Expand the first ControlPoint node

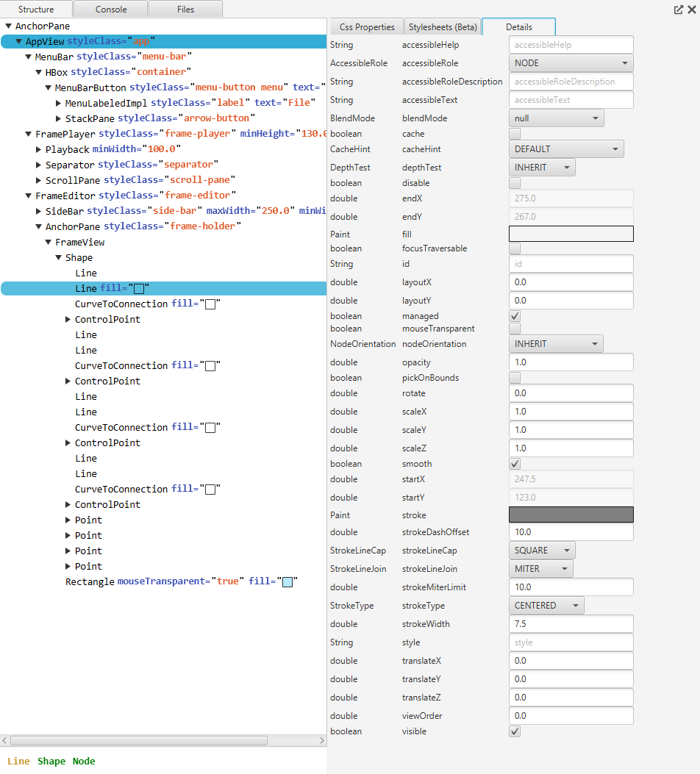67,319
